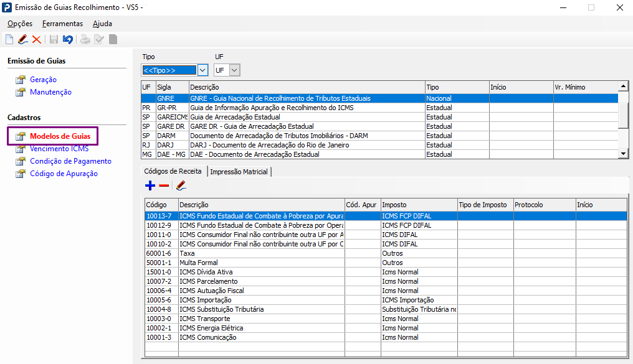Select the Multa Formal row

(386, 263)
